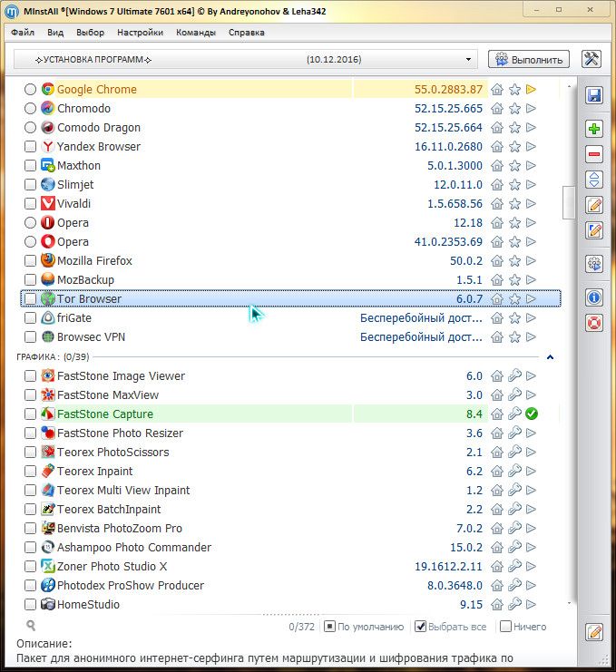Image resolution: width=616 pixels, height=672 pixels.
Task: Select Teorex BatchInpaint entry
Action: (290, 509)
